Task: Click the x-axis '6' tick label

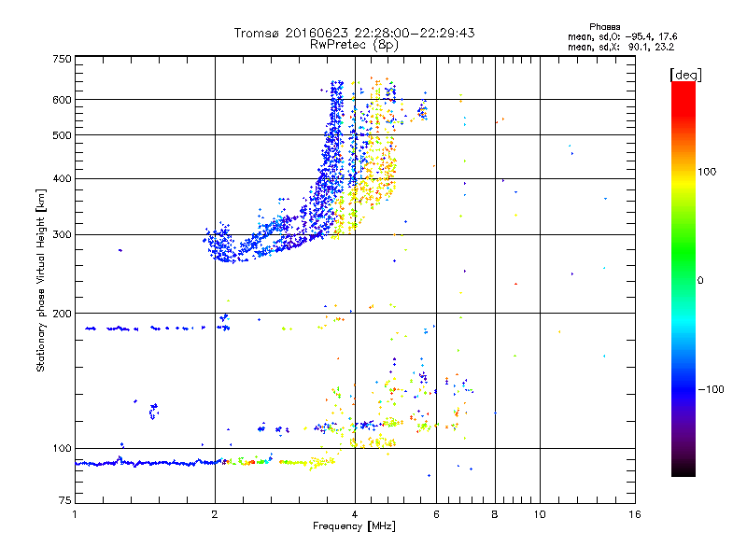Action: coord(436,514)
